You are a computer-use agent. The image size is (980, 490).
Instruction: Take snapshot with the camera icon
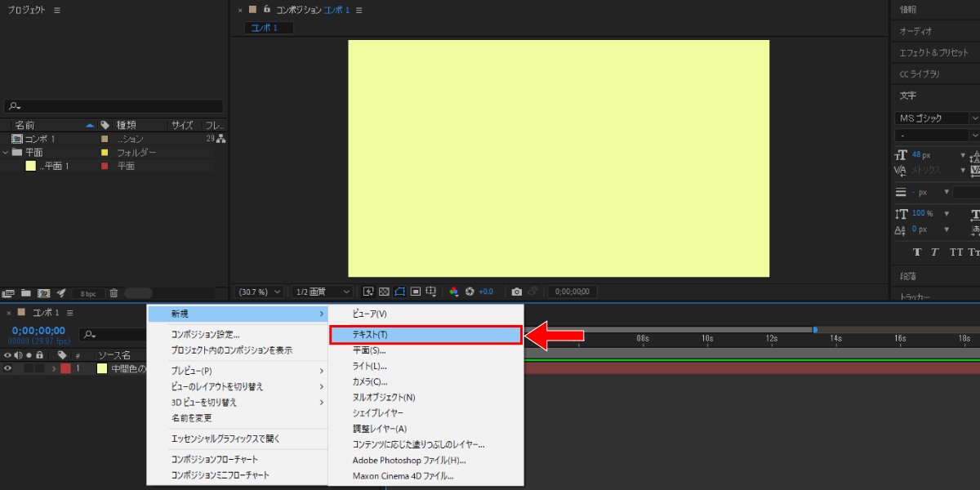click(516, 292)
